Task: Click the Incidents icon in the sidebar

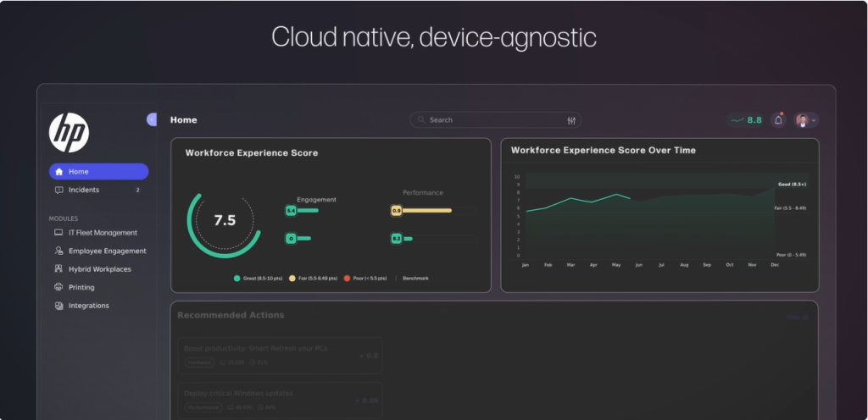Action: click(x=58, y=191)
